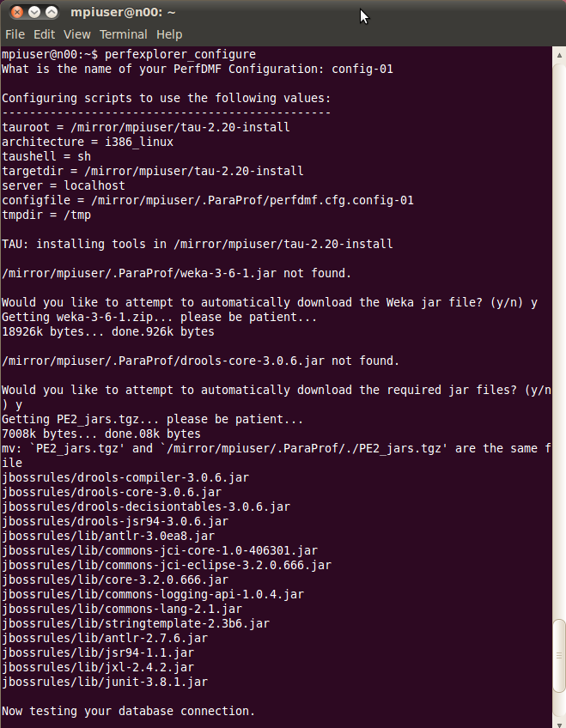Viewport: 566px width, 728px height.
Task: Click the title bar text mpiuser@n00: ~
Action: coord(123,12)
